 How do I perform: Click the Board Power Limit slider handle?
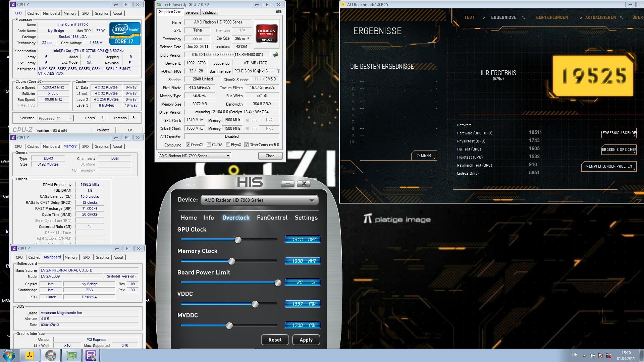click(x=278, y=283)
